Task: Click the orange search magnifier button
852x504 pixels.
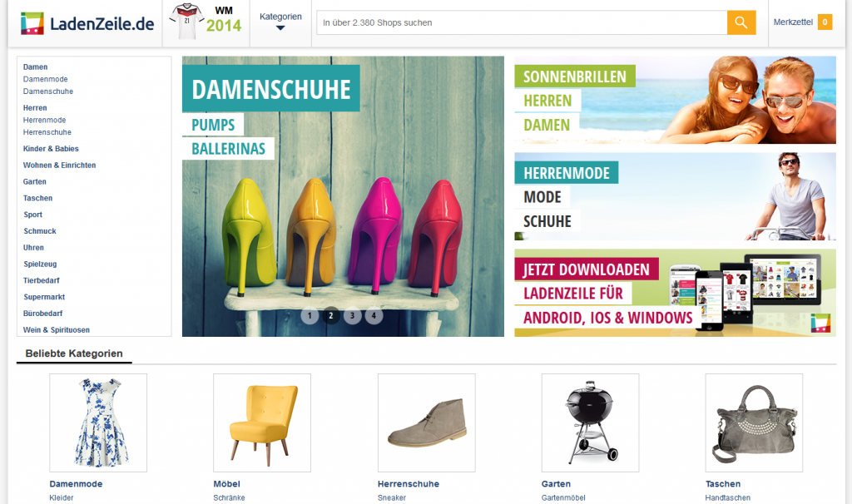Action: point(741,22)
